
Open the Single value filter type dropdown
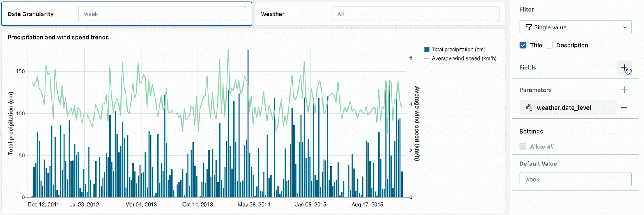point(575,27)
